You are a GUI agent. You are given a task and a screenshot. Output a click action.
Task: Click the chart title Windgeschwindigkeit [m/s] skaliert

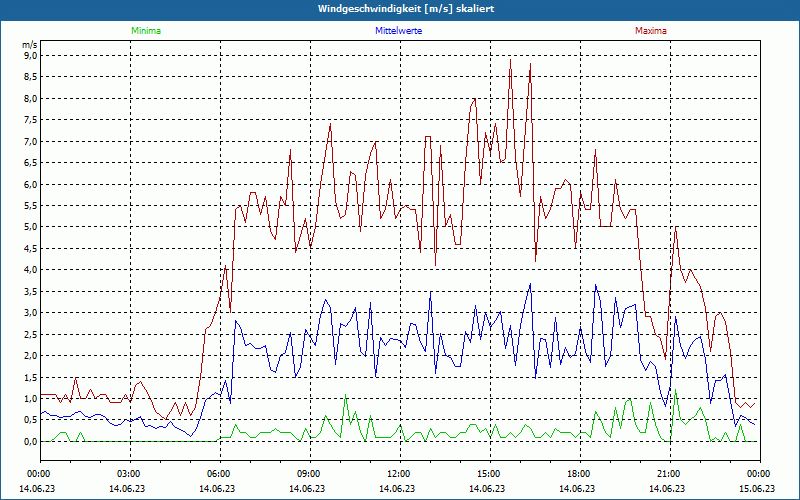pyautogui.click(x=406, y=9)
